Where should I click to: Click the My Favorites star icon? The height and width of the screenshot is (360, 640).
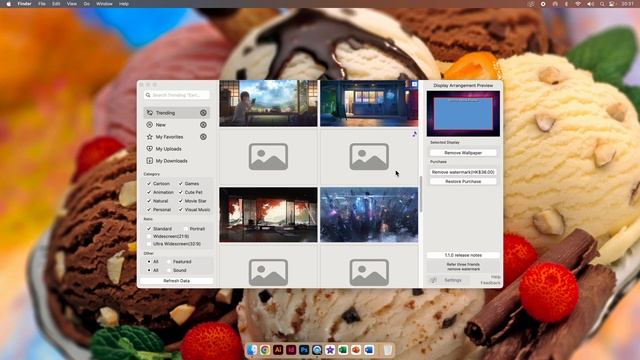pos(150,137)
